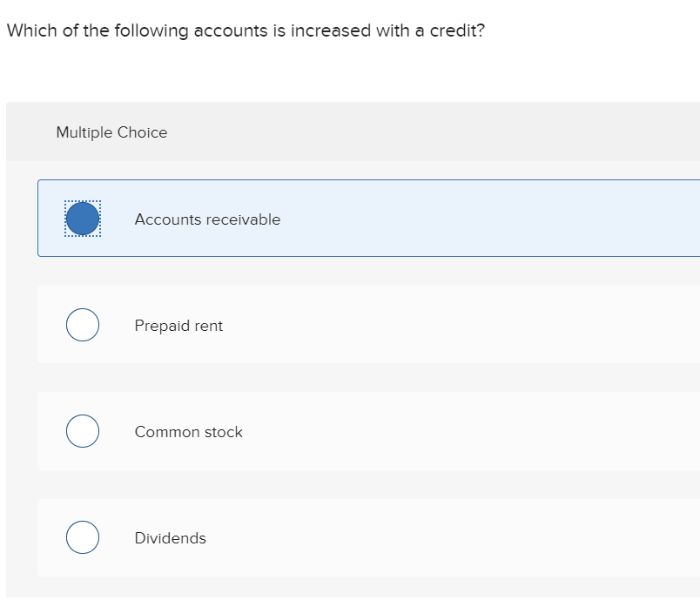Click the Prepaid rent answer row
Screen dimensions: 700x607
tap(366, 325)
